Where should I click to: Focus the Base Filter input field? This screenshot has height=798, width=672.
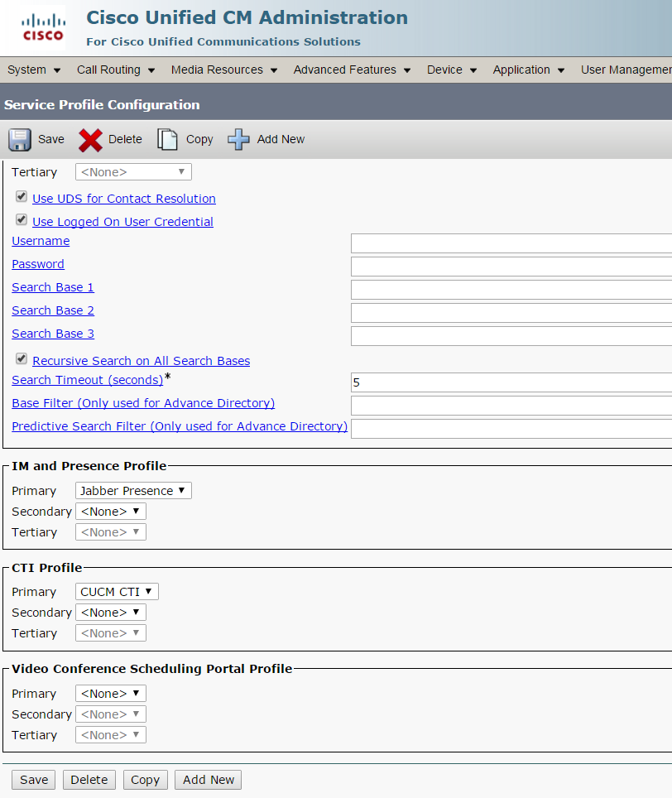pos(511,406)
